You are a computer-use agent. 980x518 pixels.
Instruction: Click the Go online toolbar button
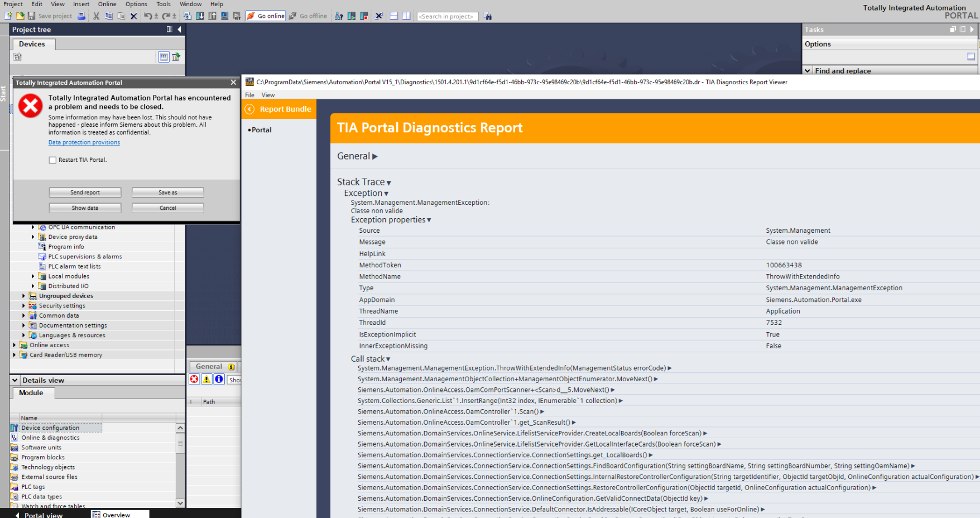point(266,16)
